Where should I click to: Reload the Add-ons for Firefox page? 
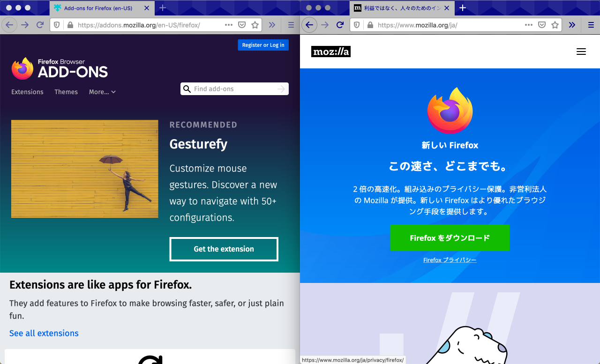click(x=40, y=25)
